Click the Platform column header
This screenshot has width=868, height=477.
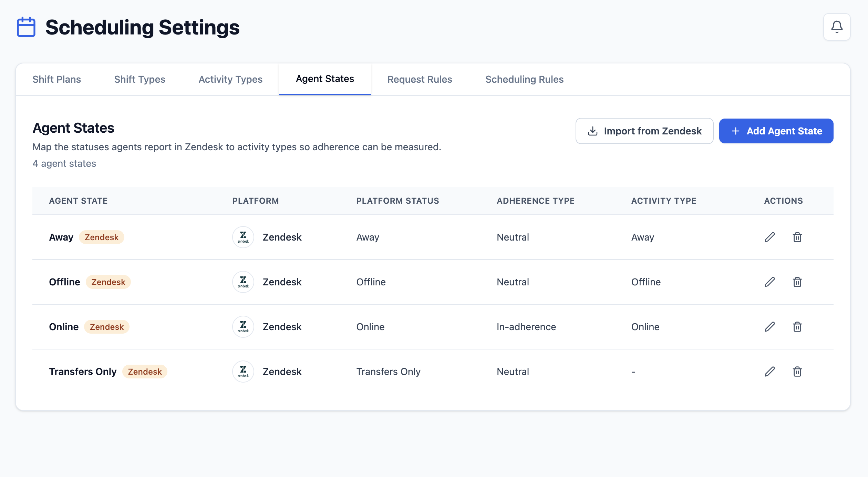pos(256,201)
